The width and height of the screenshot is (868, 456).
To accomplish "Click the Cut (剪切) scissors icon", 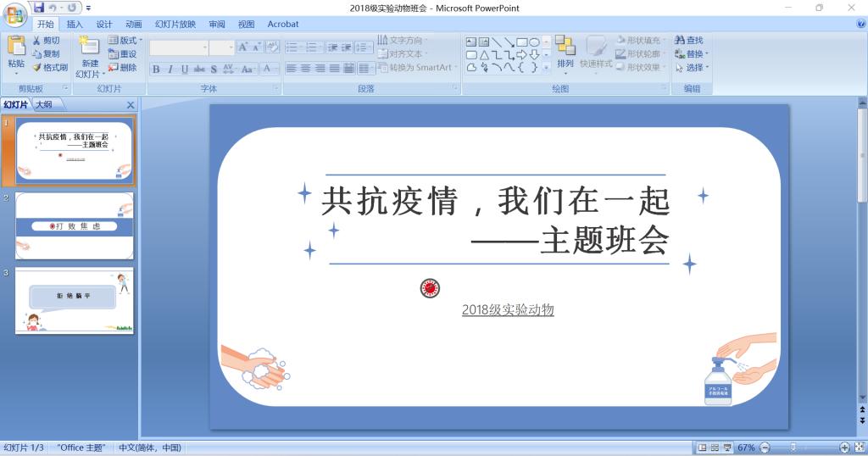I will click(37, 41).
